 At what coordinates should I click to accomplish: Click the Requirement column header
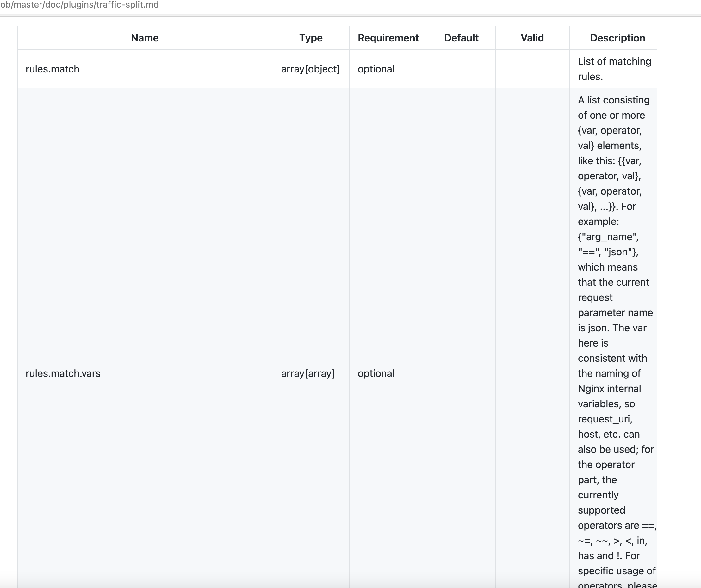(388, 38)
